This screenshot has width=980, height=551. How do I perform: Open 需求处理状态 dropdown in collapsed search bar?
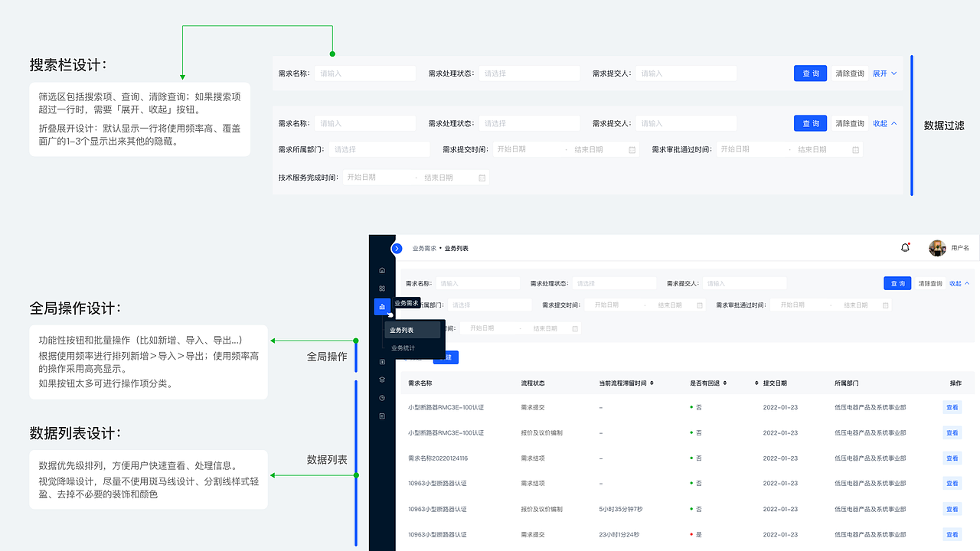coord(530,73)
